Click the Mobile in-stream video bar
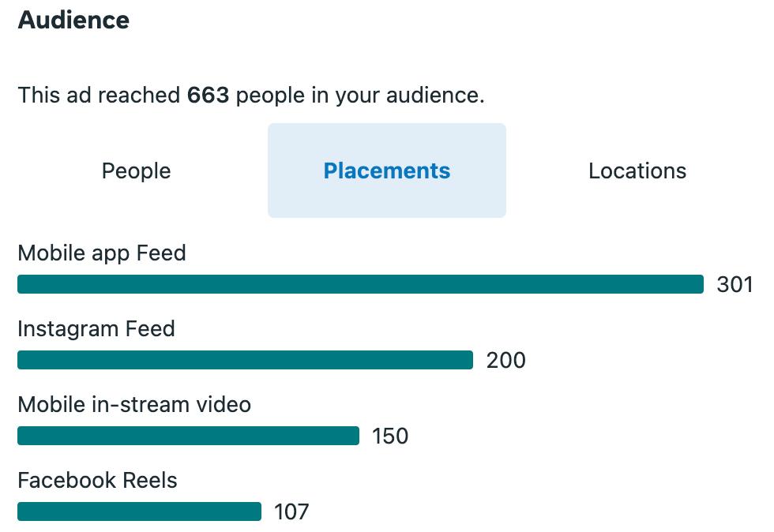The image size is (774, 532). click(x=188, y=436)
